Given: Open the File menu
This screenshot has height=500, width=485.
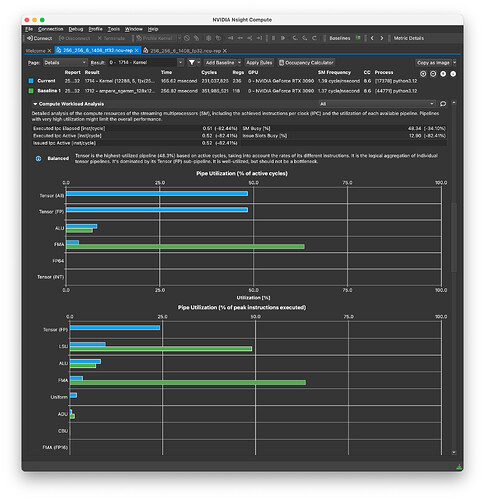Looking at the screenshot, I should click(29, 29).
